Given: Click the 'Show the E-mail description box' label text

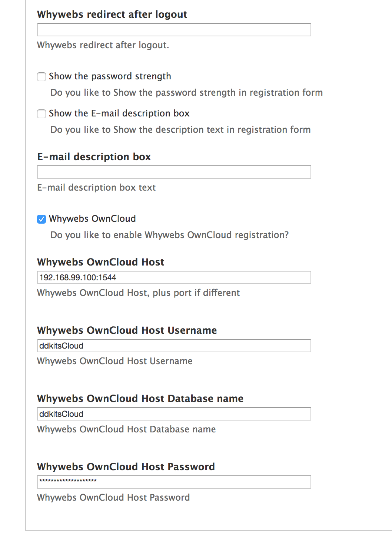Looking at the screenshot, I should point(119,113).
